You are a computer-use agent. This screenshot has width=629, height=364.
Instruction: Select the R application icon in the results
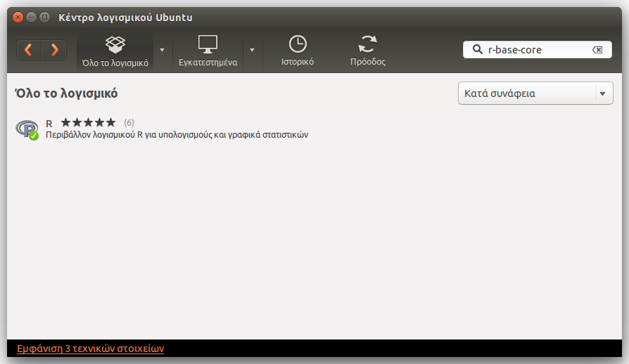[27, 129]
